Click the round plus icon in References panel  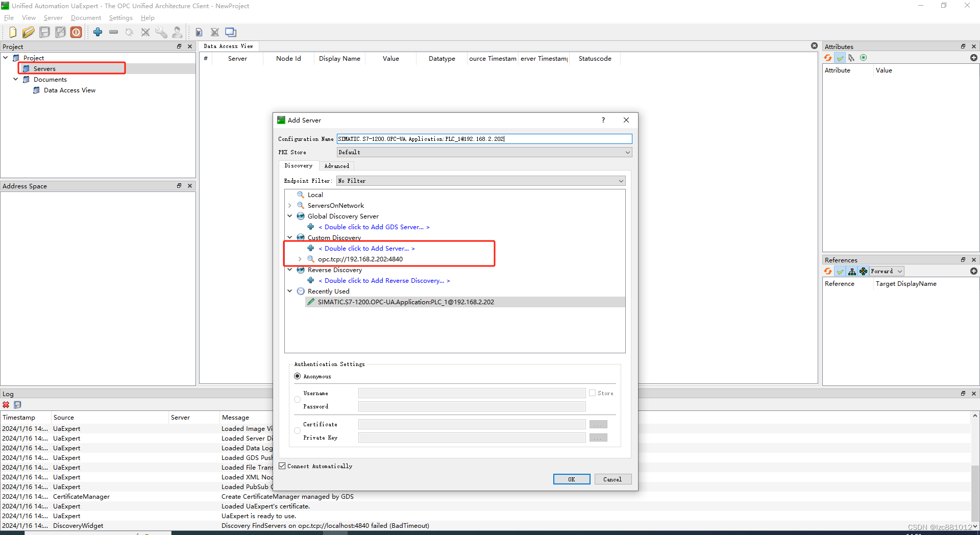point(973,271)
